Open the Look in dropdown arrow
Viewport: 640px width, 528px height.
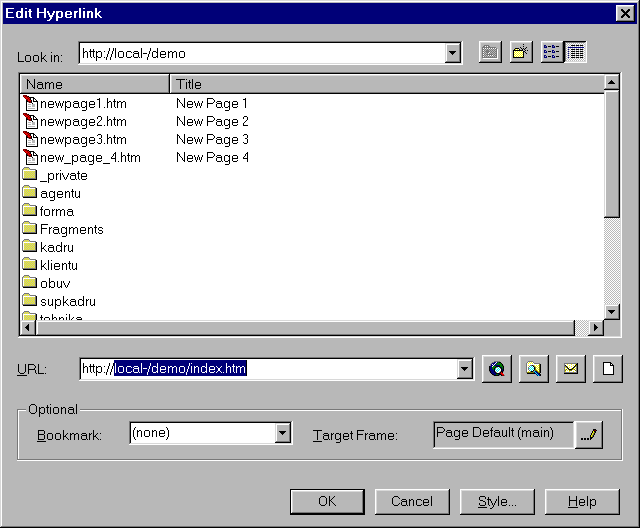point(453,53)
